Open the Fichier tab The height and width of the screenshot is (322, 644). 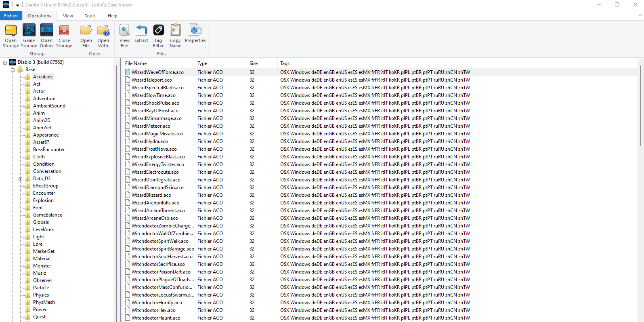point(11,16)
